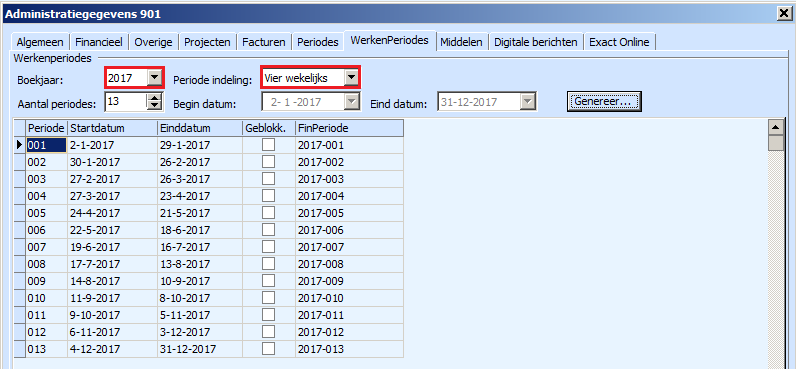Click start date 24-4-2017
The image size is (796, 369).
[112, 213]
